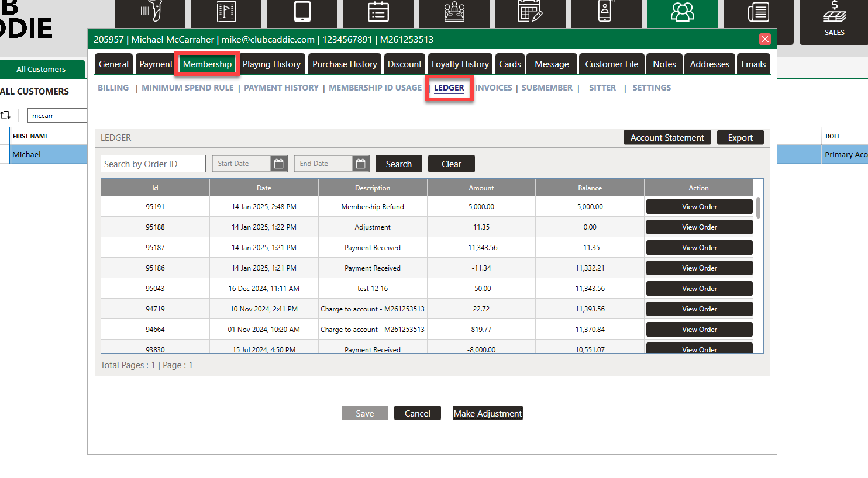
Task: Open the calendar with pencil icon
Action: (x=531, y=12)
